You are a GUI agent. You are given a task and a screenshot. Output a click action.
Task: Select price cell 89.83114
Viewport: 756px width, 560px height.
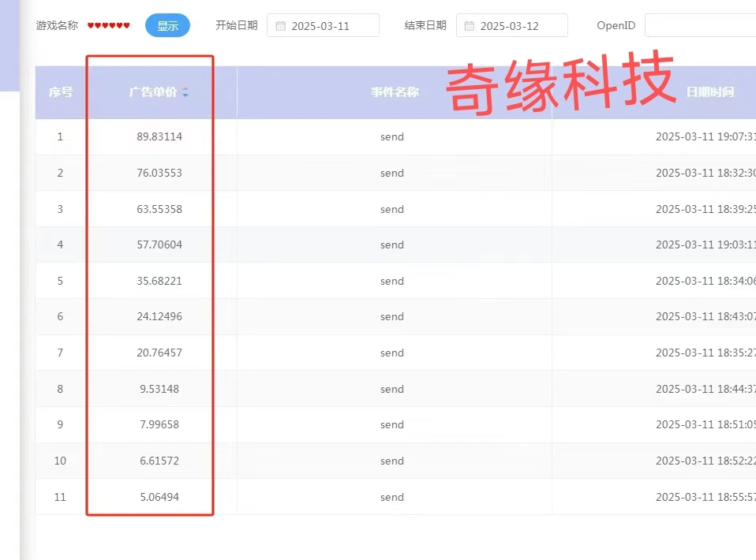[x=159, y=137]
